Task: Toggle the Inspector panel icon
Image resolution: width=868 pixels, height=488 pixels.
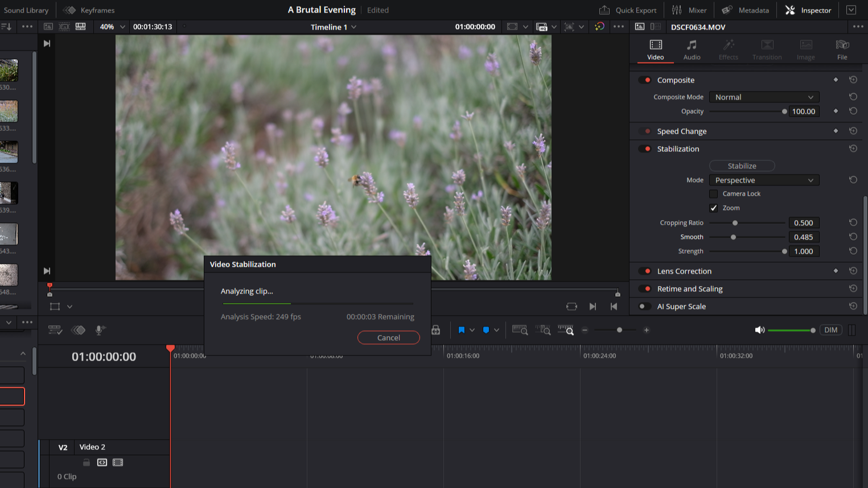Action: tap(790, 10)
